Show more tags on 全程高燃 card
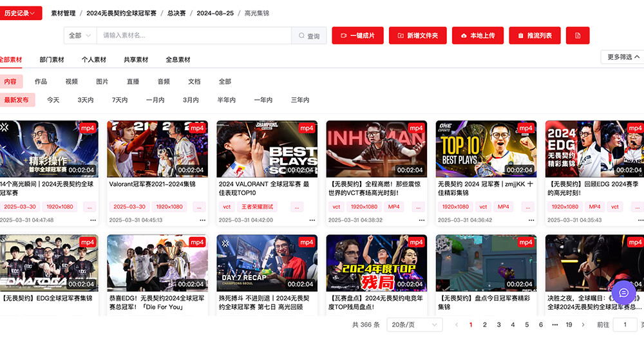Screen dimensions: 644x340 point(418,207)
